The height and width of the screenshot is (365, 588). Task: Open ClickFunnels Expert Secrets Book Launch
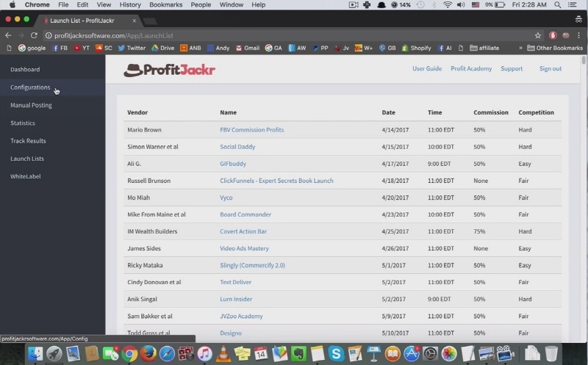point(276,181)
